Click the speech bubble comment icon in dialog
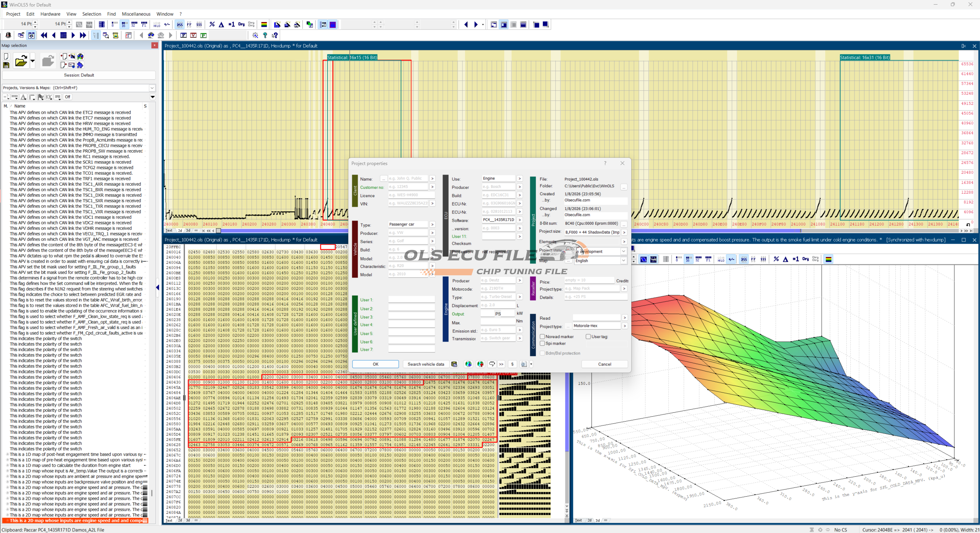This screenshot has width=980, height=533. pyautogui.click(x=492, y=364)
